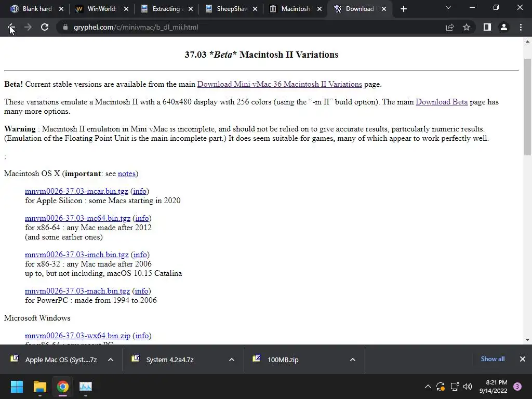Open network settings tray icon
This screenshot has width=532, height=399.
coord(455,387)
